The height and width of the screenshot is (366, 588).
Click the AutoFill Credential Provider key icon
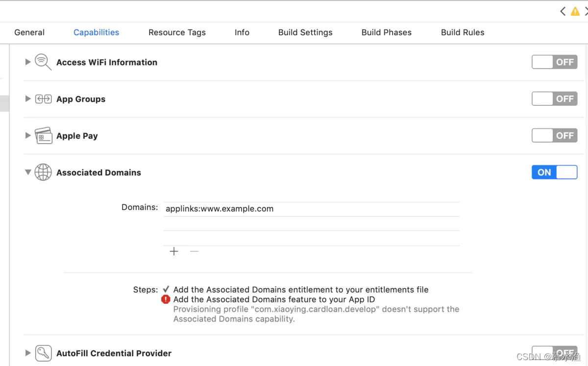[x=43, y=353]
